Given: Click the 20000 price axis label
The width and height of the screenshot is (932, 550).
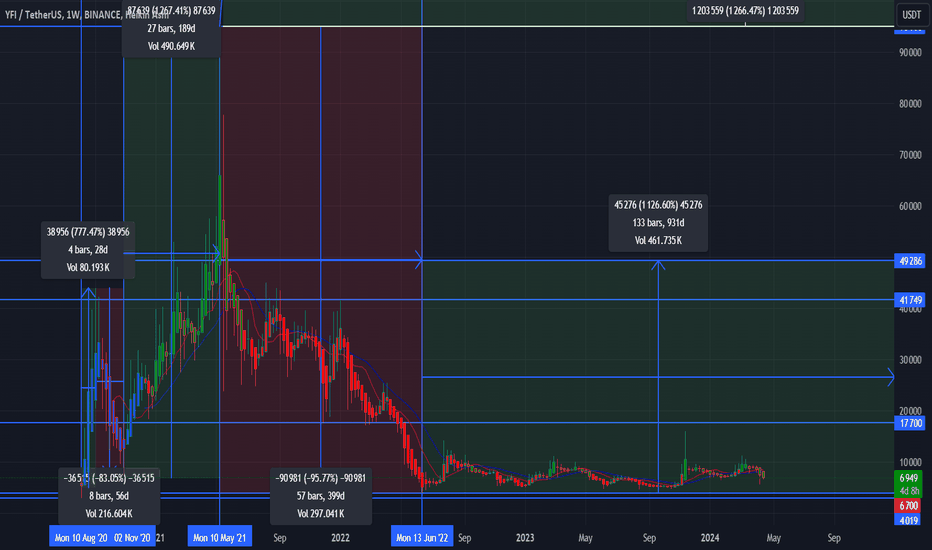Looking at the screenshot, I should coord(910,411).
